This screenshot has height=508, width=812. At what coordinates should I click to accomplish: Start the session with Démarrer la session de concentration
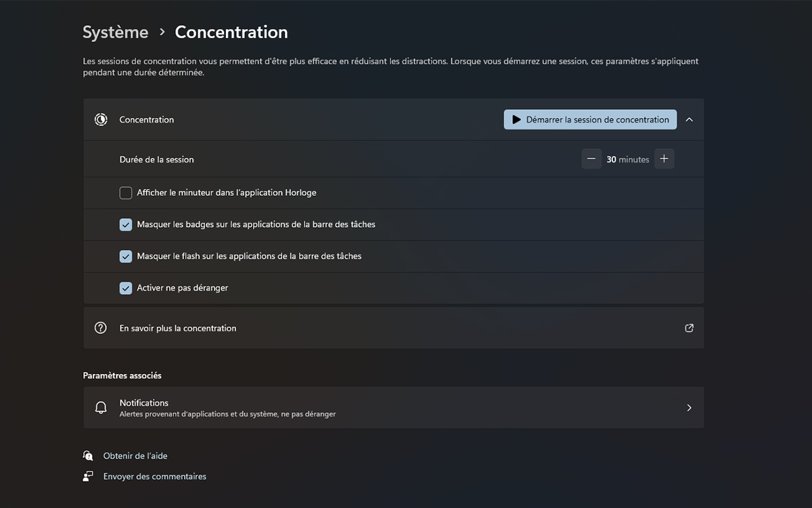pos(590,119)
